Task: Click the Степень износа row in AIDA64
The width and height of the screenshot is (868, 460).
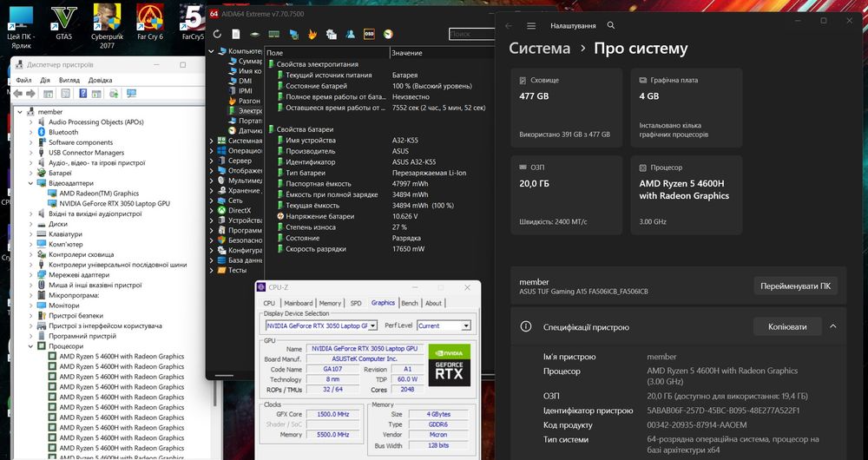Action: (380, 227)
